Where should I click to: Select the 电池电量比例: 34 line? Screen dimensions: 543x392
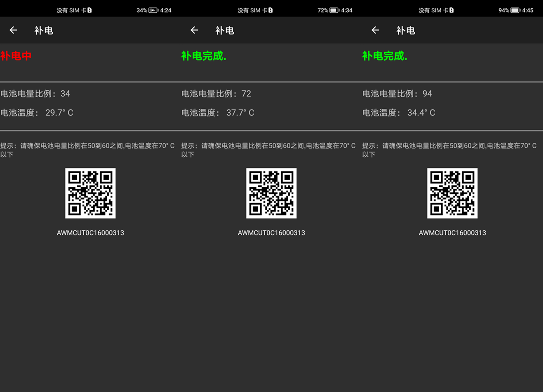pos(35,94)
